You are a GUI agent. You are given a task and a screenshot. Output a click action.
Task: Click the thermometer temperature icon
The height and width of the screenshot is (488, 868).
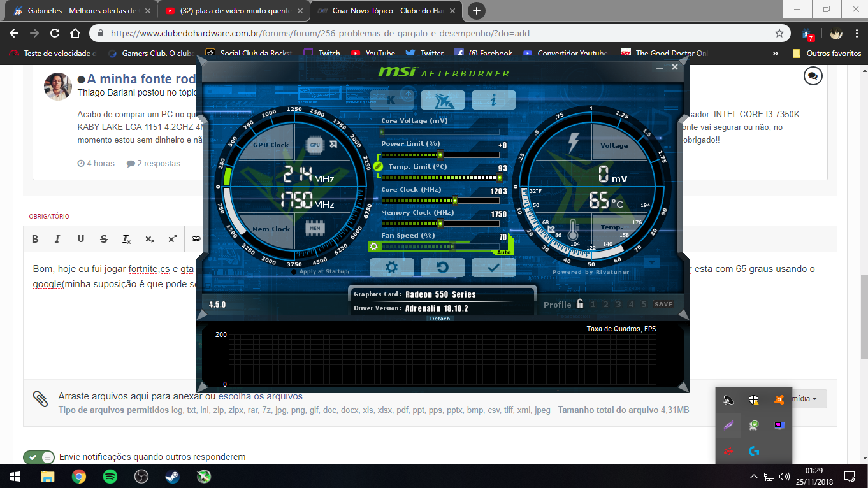[x=573, y=229]
